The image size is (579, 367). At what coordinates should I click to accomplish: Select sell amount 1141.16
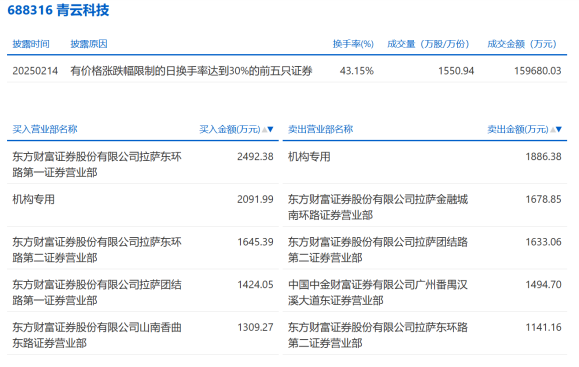pos(544,327)
